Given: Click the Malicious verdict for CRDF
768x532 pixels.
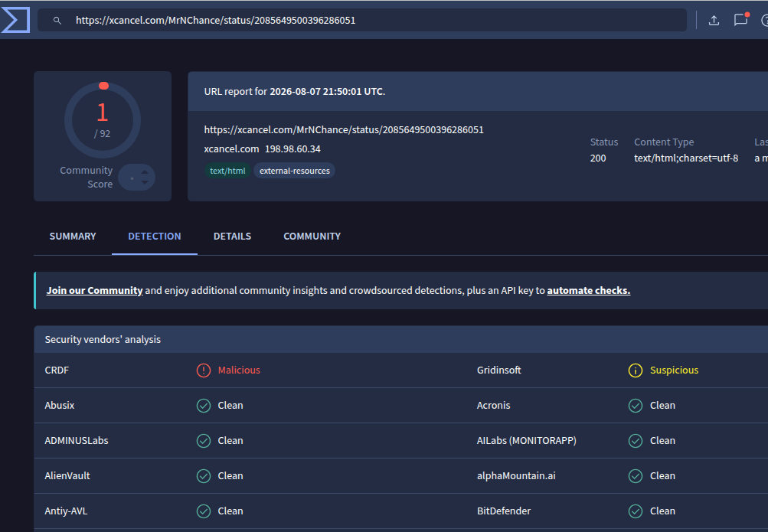Looking at the screenshot, I should click(239, 370).
